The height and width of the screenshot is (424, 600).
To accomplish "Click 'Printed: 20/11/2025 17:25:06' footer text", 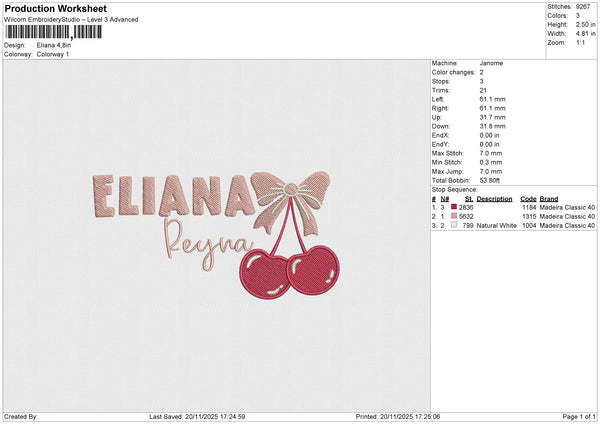I will (x=398, y=417).
